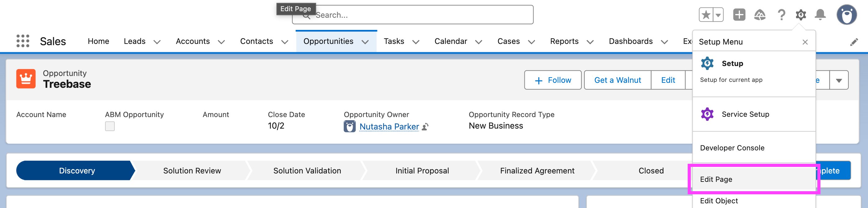Click the Treebase record title
This screenshot has width=868, height=208.
(x=67, y=84)
